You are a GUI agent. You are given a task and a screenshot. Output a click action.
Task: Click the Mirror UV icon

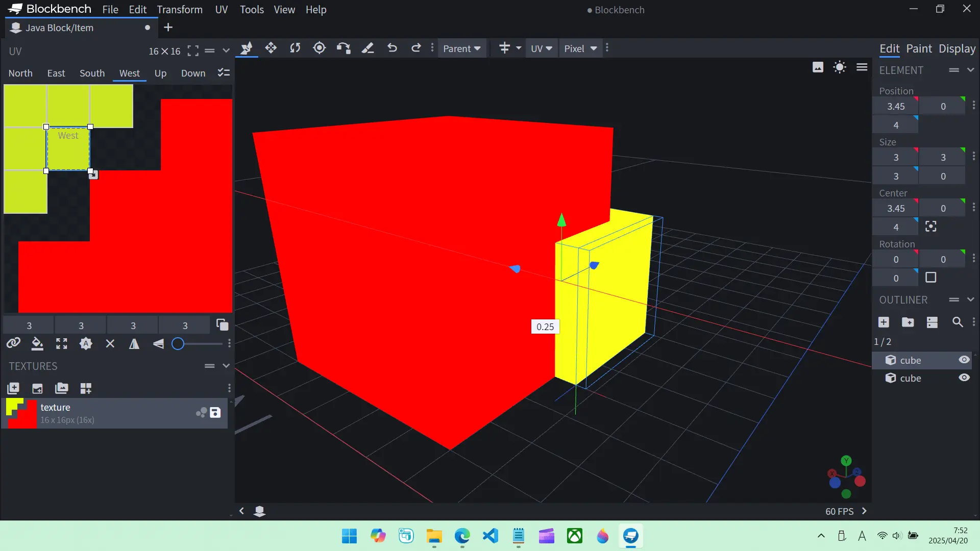pos(134,344)
